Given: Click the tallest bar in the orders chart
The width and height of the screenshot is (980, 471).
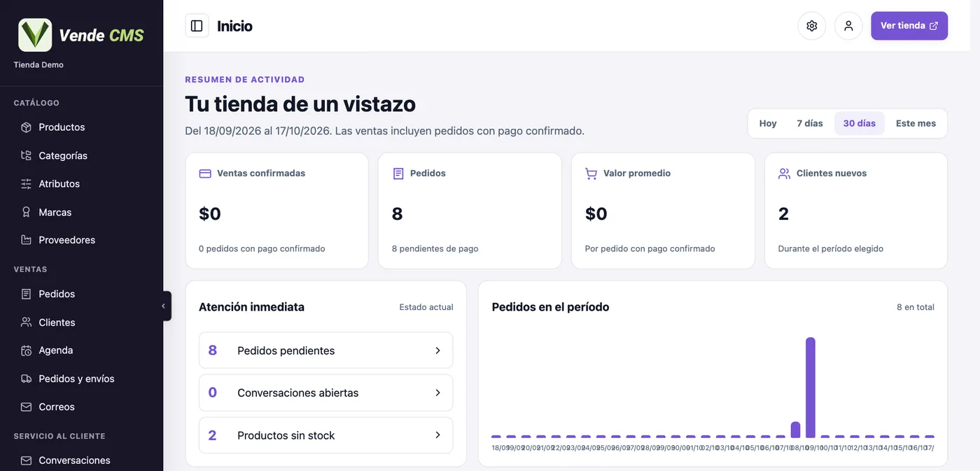Looking at the screenshot, I should [x=811, y=388].
